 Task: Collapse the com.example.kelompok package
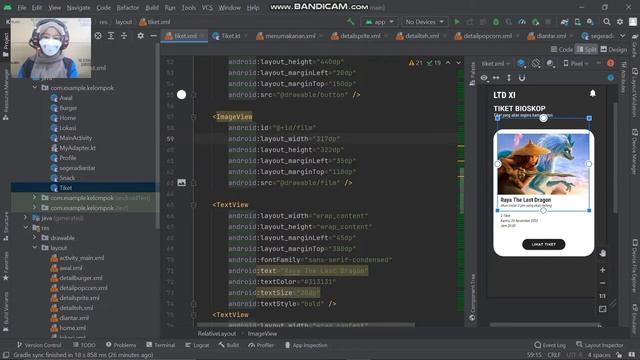tap(35, 87)
